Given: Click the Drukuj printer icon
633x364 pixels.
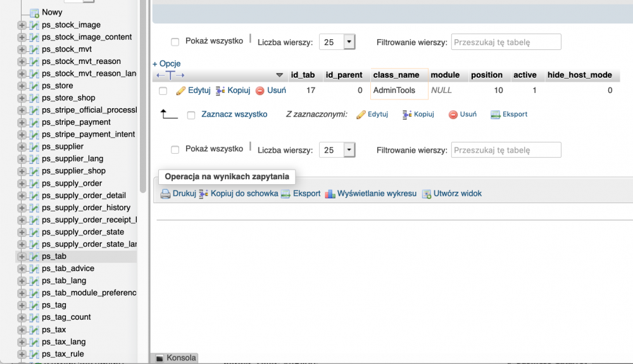Looking at the screenshot, I should coord(165,194).
